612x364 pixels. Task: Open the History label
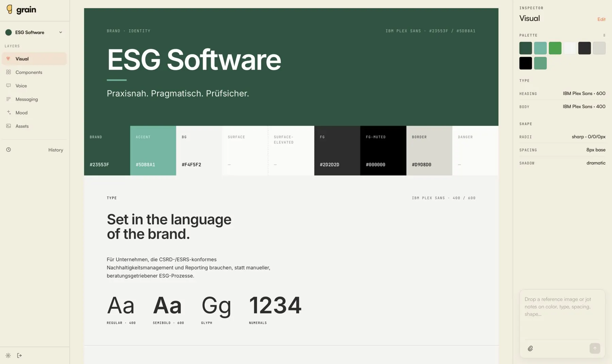pos(56,150)
